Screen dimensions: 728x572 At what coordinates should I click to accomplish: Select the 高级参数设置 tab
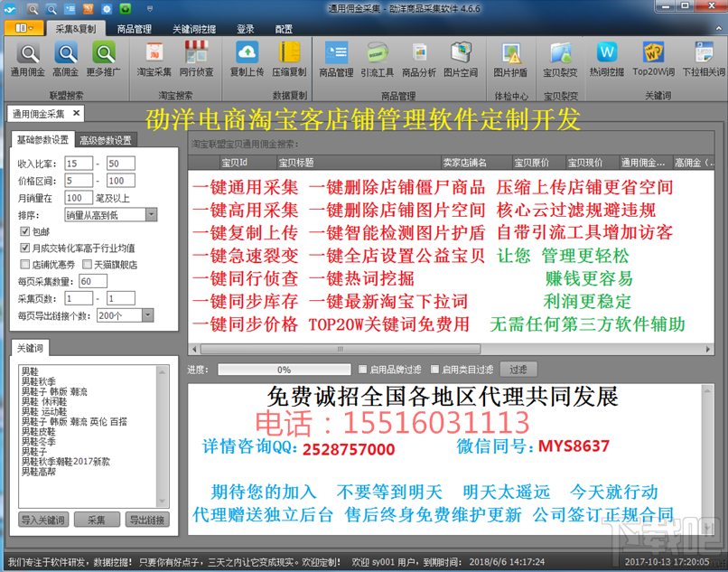pyautogui.click(x=106, y=140)
